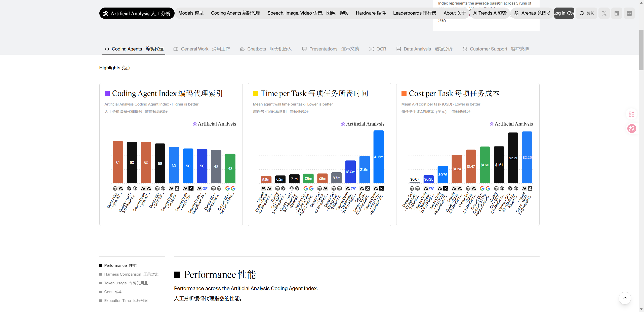Open Speech, Image, Video nav menu
The height and width of the screenshot is (312, 644).
pos(308,13)
